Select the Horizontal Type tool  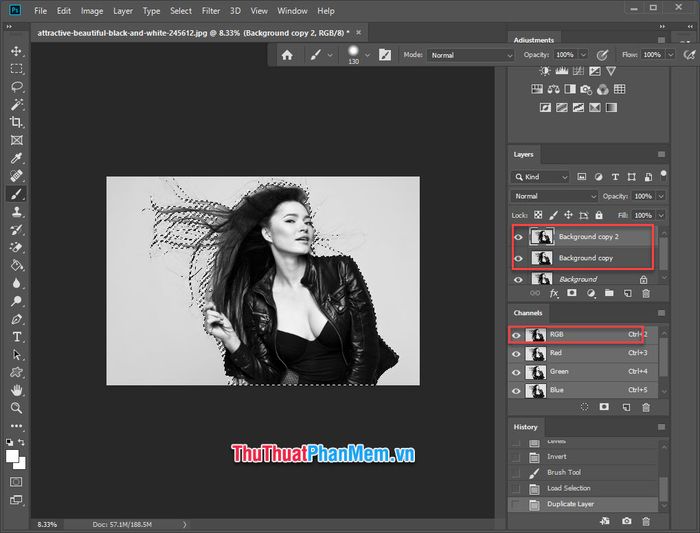17,337
